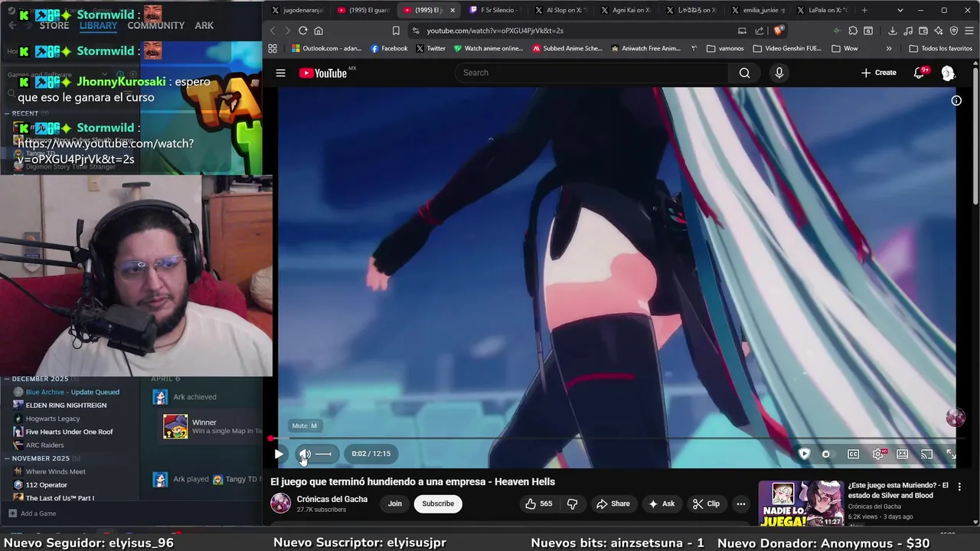
Task: Open options for suggested video ¿Este juego esta Muriendo?
Action: 959,487
